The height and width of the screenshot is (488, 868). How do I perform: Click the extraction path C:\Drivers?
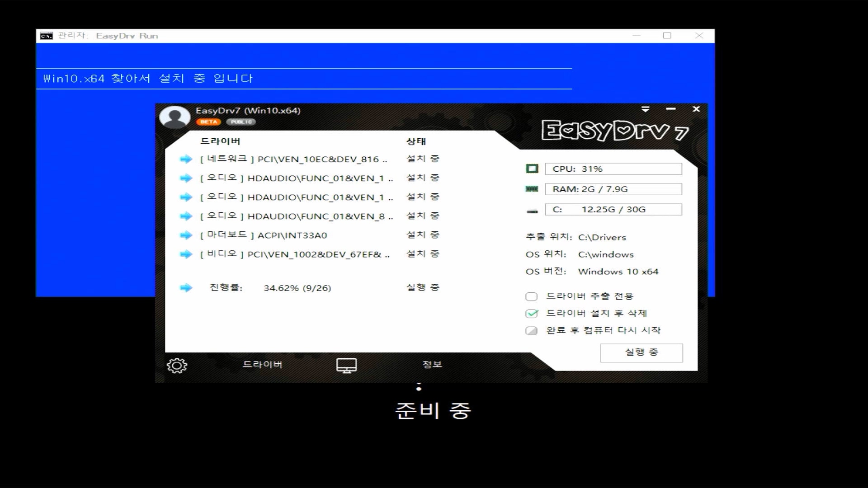pos(602,237)
